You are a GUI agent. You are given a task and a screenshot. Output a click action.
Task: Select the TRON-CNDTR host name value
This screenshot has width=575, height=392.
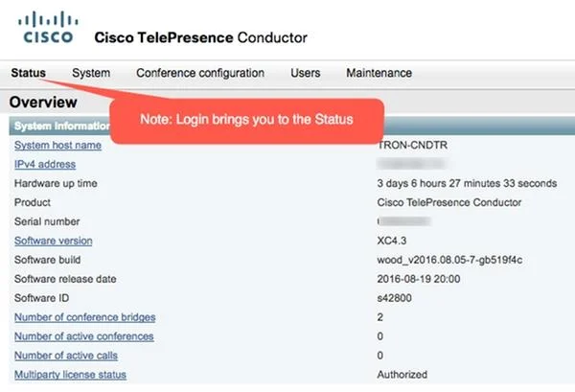(412, 146)
